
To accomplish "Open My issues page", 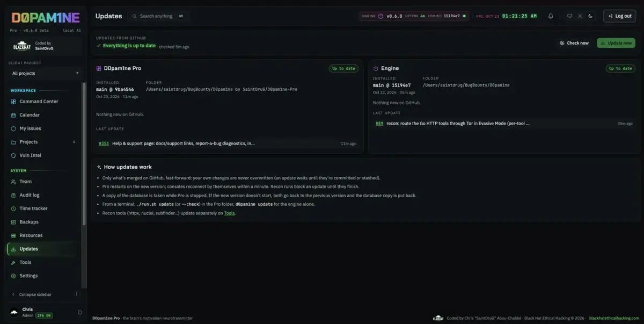I will click(30, 128).
